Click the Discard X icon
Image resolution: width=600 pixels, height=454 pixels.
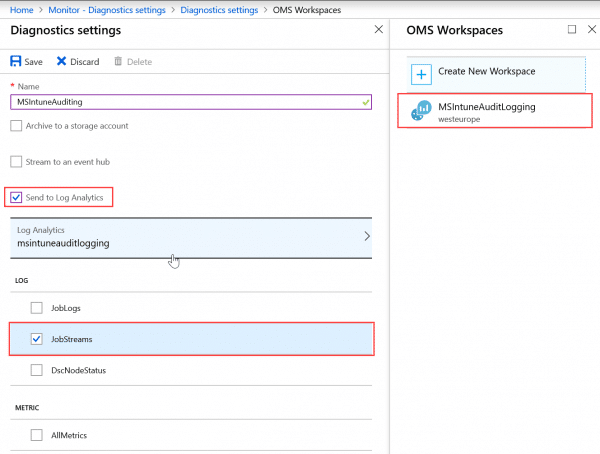61,61
